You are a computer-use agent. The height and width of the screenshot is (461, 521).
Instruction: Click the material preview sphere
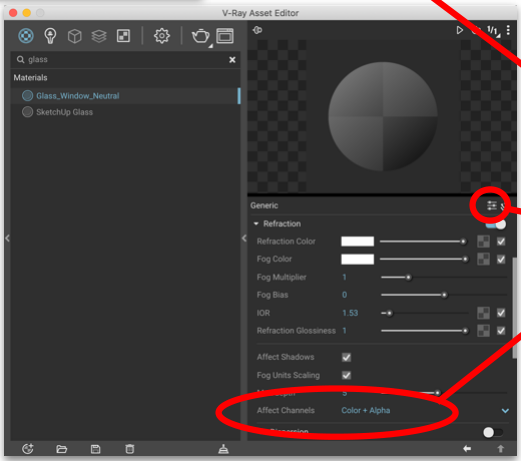coord(383,116)
